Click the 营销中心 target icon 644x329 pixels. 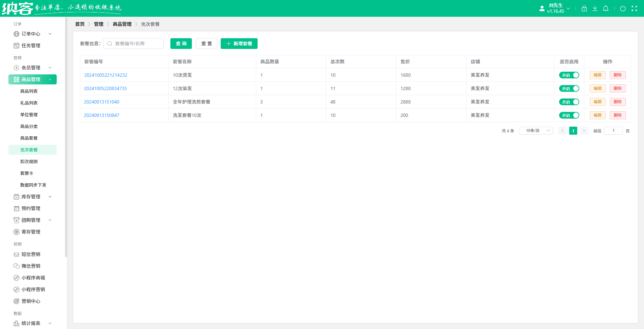click(x=16, y=301)
